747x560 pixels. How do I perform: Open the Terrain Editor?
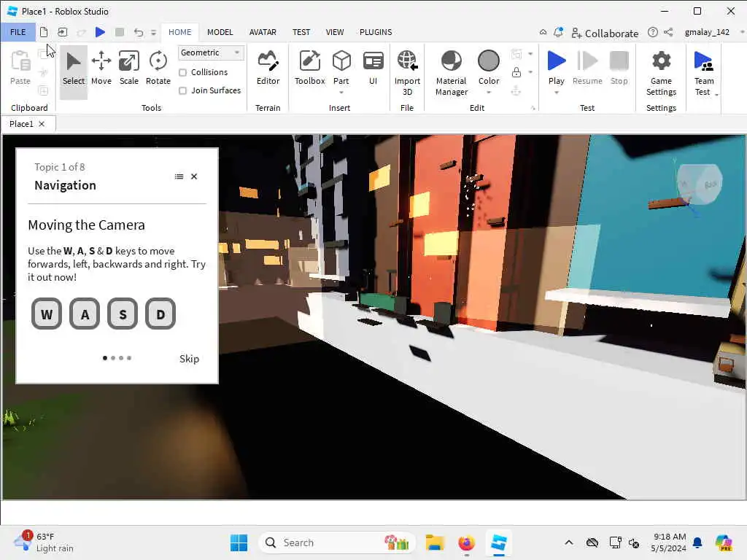[x=268, y=69]
